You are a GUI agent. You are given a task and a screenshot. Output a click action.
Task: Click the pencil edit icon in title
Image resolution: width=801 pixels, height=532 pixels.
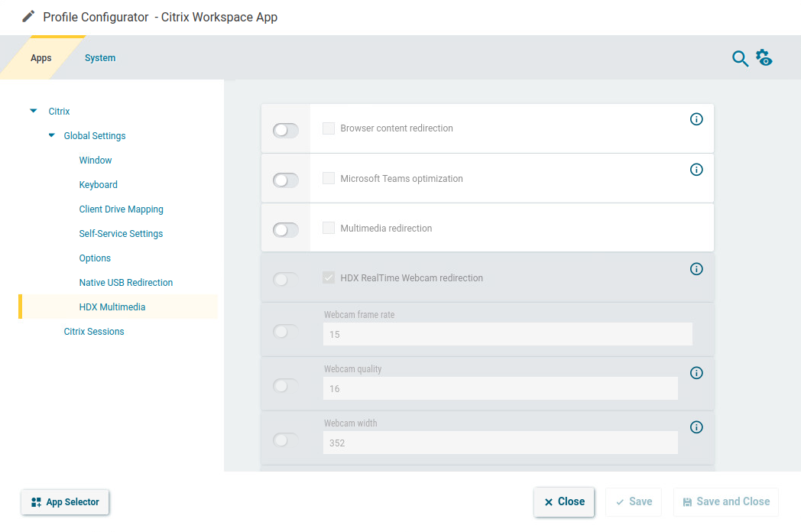[28, 16]
